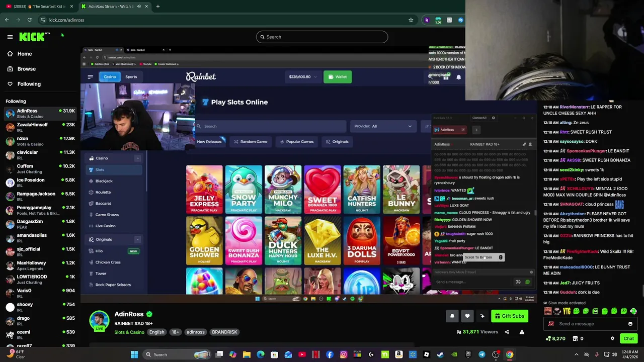Open Le Bunny game thumbnail
Image resolution: width=644 pixels, height=362 pixels.
click(x=401, y=190)
